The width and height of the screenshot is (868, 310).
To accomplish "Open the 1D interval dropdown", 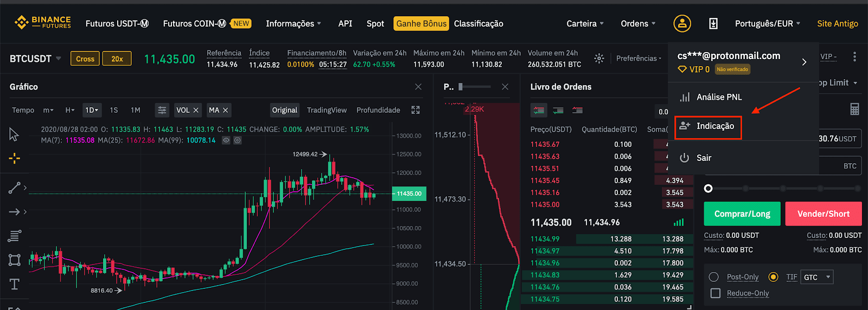I will (92, 110).
